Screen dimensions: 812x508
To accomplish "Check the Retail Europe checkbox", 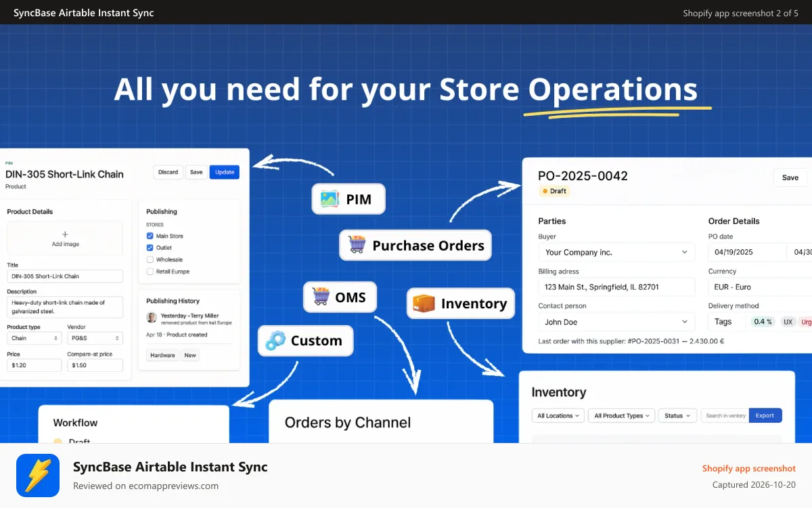I will 150,271.
